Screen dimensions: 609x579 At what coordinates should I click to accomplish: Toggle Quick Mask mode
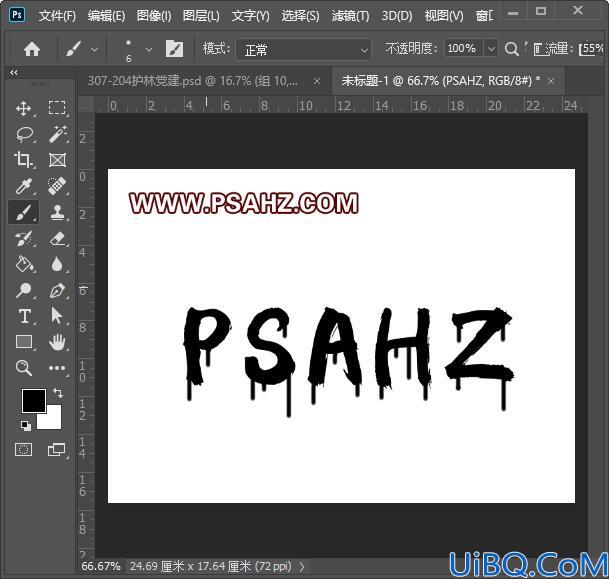pyautogui.click(x=23, y=450)
